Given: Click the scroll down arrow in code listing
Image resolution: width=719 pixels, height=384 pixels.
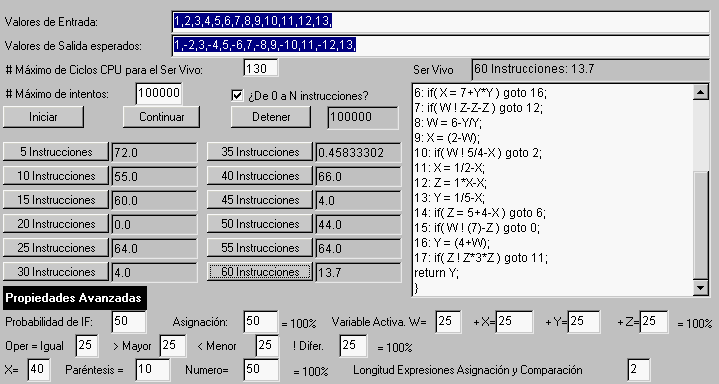Looking at the screenshot, I should pyautogui.click(x=701, y=288).
